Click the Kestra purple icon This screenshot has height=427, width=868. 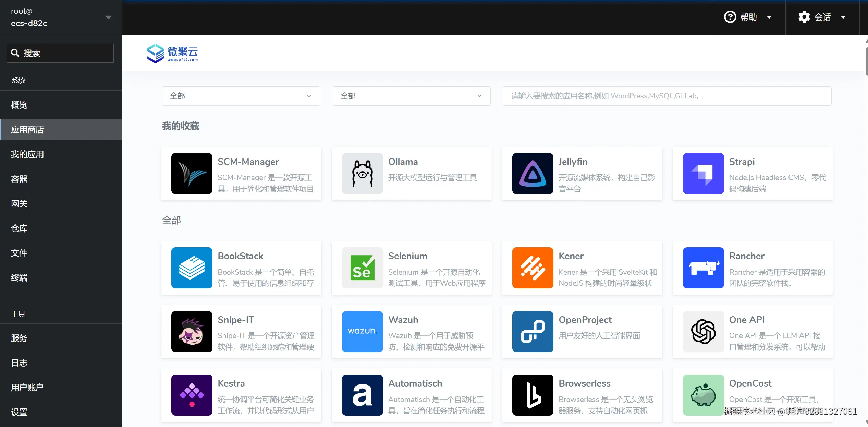192,395
